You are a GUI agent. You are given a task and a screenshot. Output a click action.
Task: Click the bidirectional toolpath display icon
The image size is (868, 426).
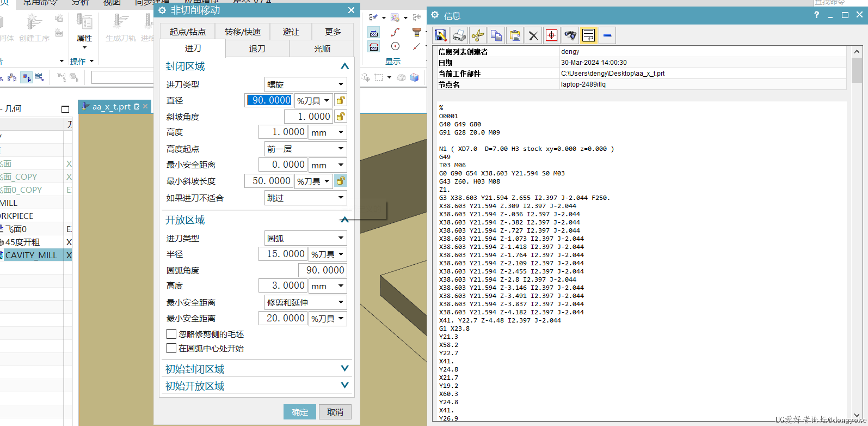tap(374, 47)
